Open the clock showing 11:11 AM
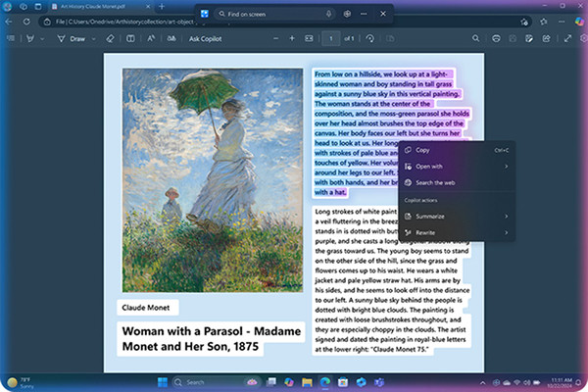 pyautogui.click(x=560, y=382)
